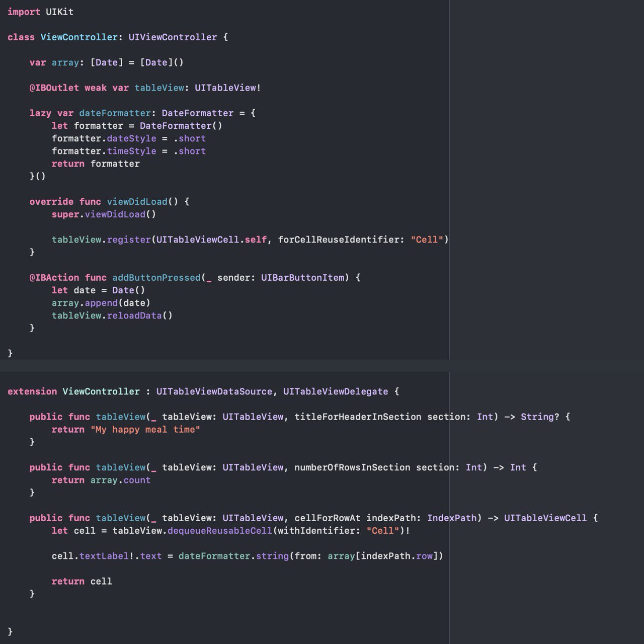Click the 'return cell' line
This screenshot has width=644, height=644.
(82, 581)
